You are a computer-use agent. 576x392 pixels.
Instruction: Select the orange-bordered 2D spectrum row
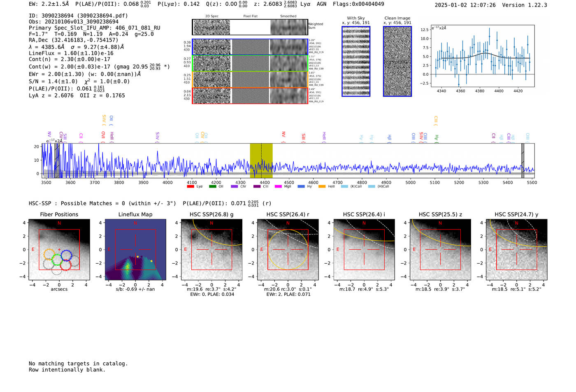250,79
